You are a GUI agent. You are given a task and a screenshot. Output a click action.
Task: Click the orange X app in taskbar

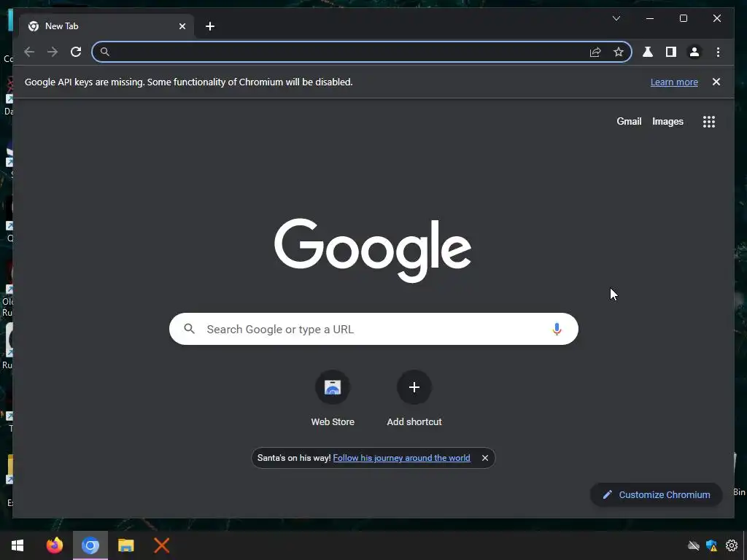click(161, 545)
